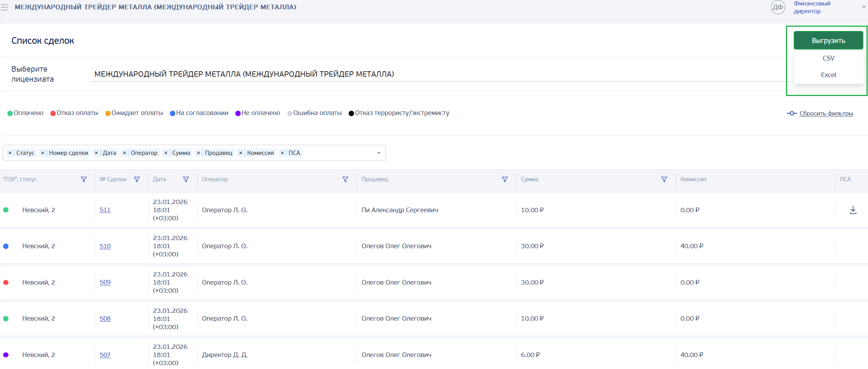868x369 pixels.
Task: Open deal number 508
Action: pyautogui.click(x=105, y=319)
